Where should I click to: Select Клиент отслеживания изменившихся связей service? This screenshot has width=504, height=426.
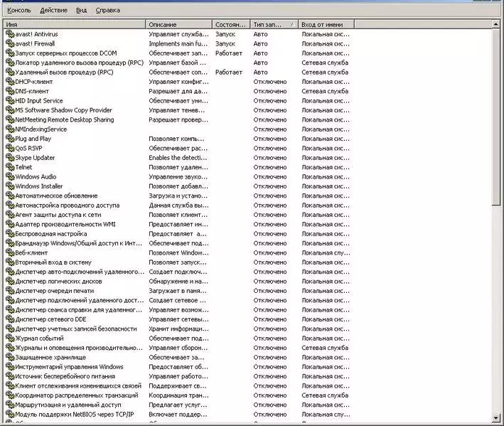[x=78, y=385]
